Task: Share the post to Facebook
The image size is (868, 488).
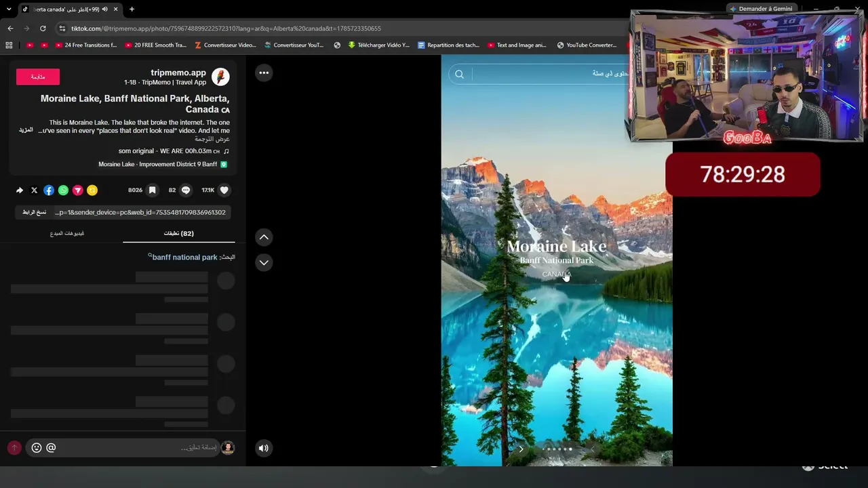Action: click(49, 190)
